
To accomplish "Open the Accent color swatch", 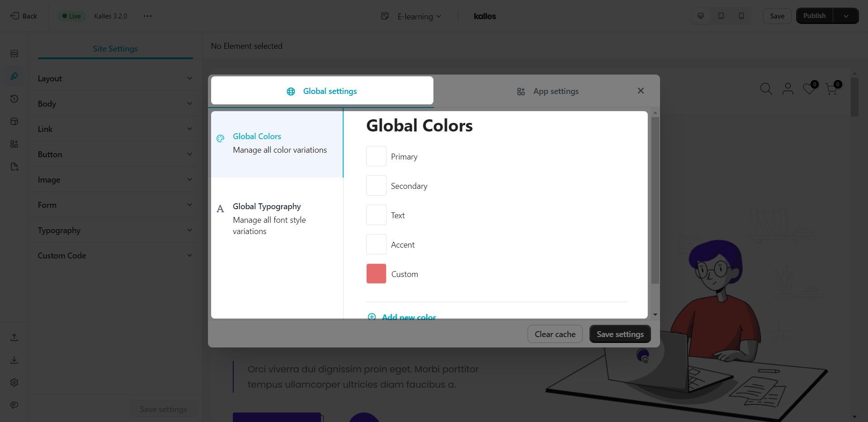I will (x=376, y=244).
